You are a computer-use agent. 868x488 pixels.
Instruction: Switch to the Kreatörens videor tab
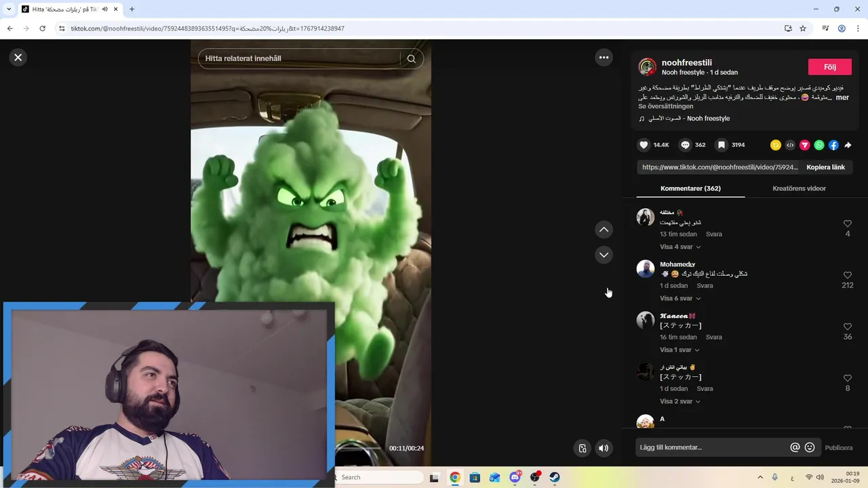799,188
